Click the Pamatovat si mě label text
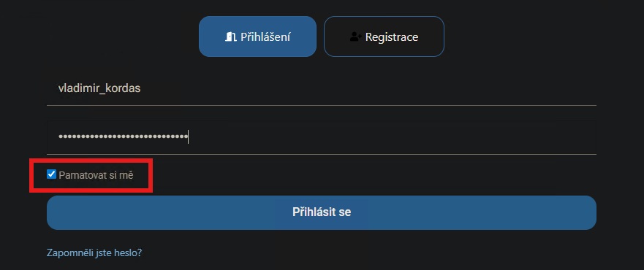The width and height of the screenshot is (644, 270). (96, 175)
